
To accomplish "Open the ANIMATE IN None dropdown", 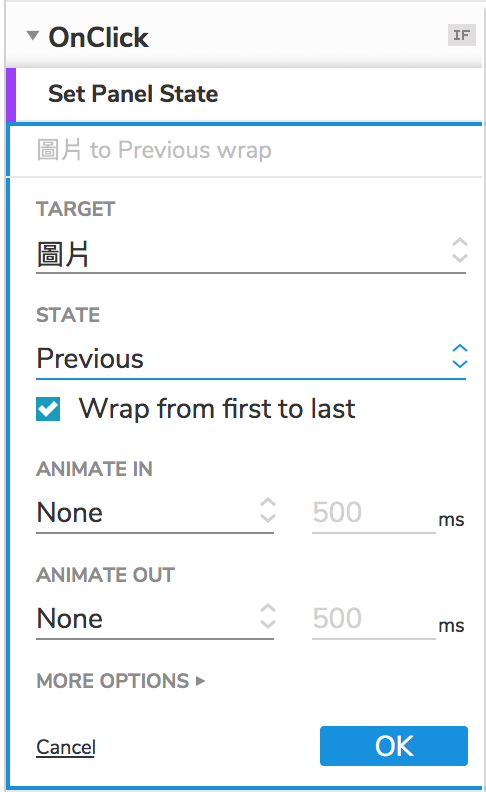I will [155, 513].
